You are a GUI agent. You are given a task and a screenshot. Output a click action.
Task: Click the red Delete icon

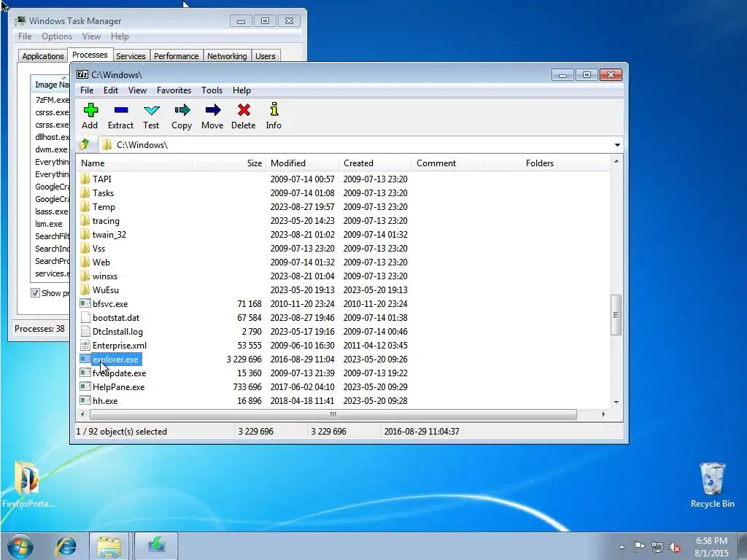tap(244, 111)
